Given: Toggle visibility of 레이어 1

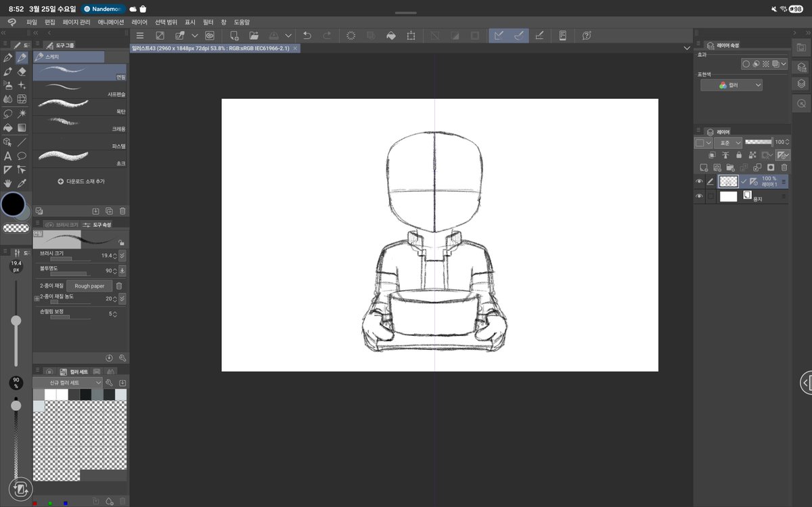Looking at the screenshot, I should (699, 181).
